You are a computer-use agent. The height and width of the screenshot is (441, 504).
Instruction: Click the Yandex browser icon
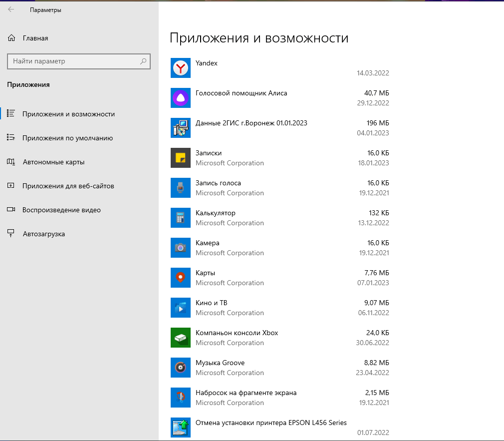(x=180, y=68)
